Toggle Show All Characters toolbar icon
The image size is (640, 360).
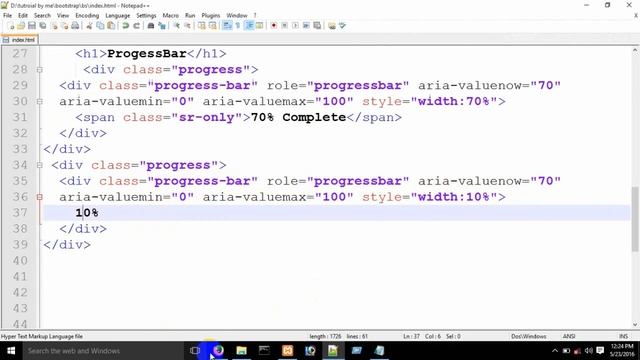(x=238, y=26)
